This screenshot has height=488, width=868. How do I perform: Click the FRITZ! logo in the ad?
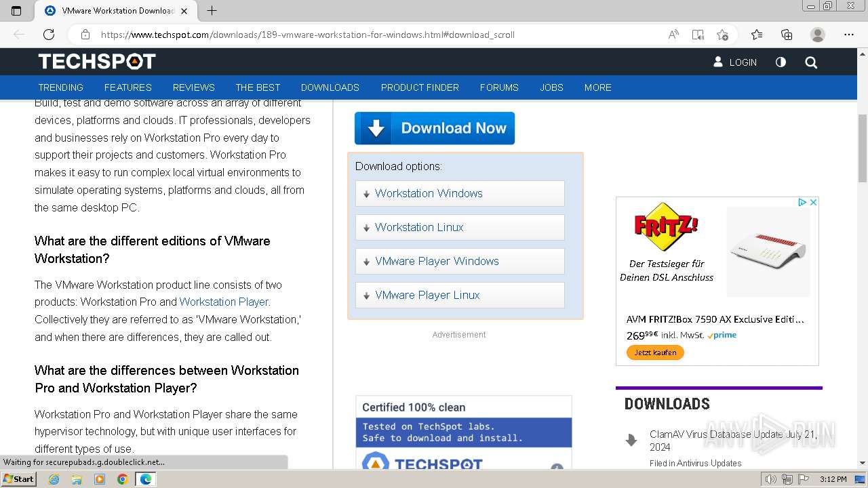pos(666,226)
